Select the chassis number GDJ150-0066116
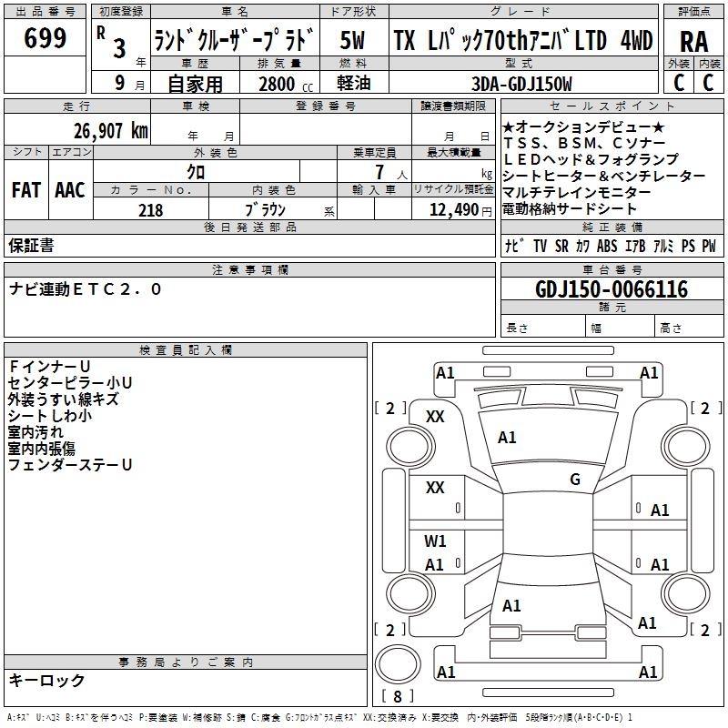This screenshot has width=728, height=728. click(x=611, y=290)
